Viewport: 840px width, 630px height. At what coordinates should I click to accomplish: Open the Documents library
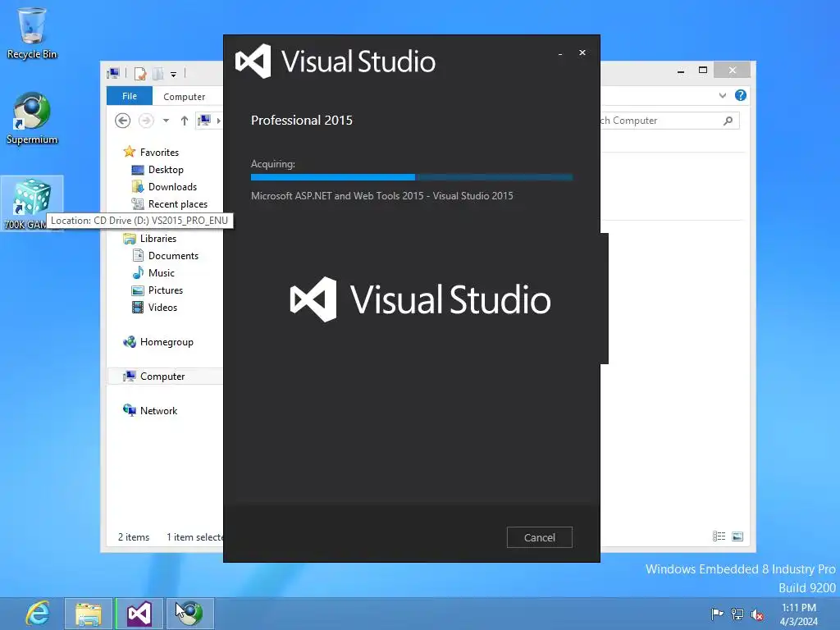[173, 256]
